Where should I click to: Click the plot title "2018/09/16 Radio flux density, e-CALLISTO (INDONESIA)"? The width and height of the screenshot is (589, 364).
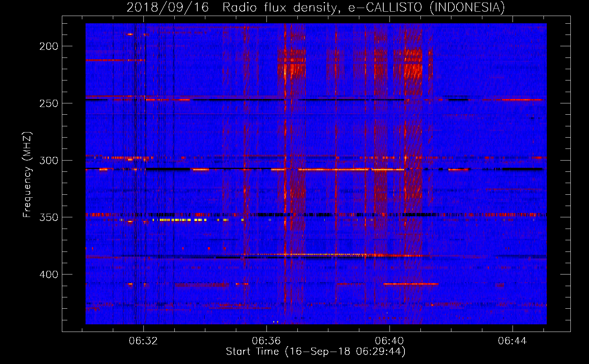(x=316, y=7)
